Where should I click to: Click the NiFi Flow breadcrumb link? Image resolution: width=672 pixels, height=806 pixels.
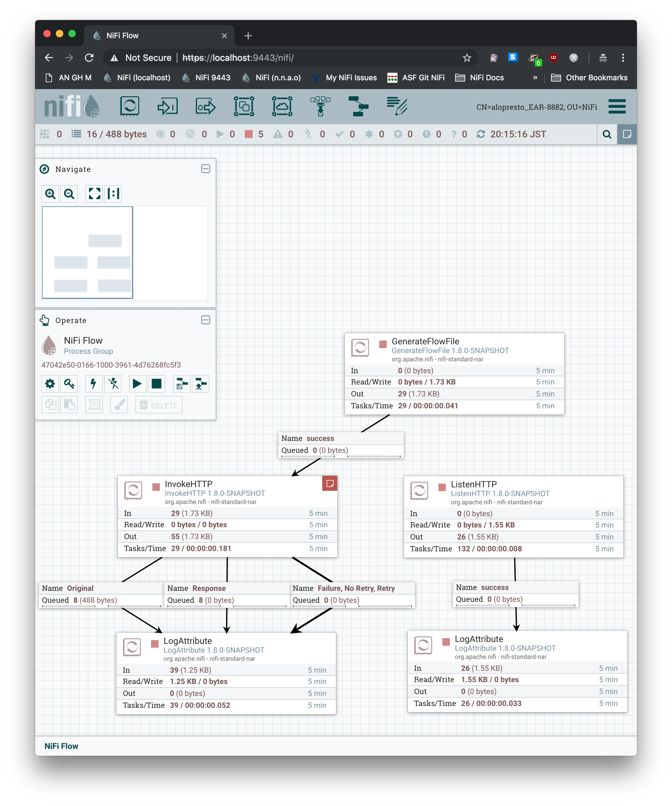point(61,746)
